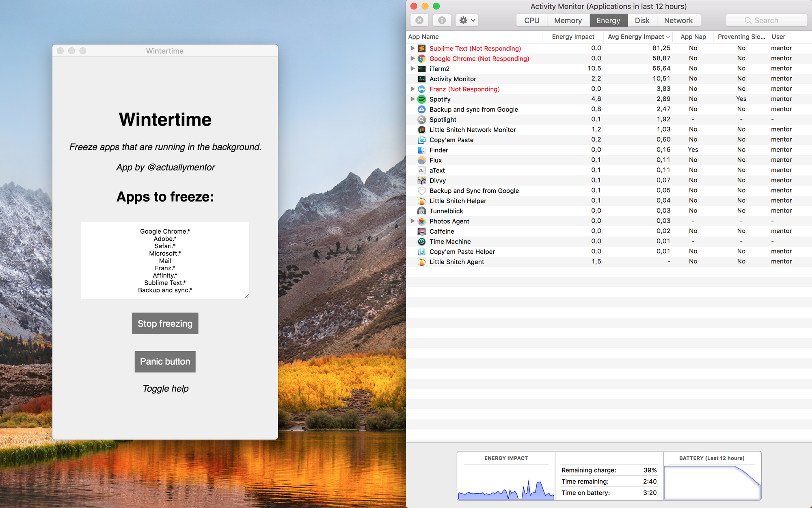Expand the Photos Agent process group

[412, 221]
